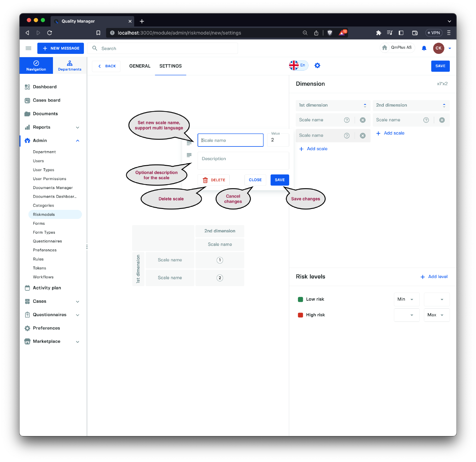Open the blue settings gear icon
This screenshot has width=476, height=462.
(317, 65)
